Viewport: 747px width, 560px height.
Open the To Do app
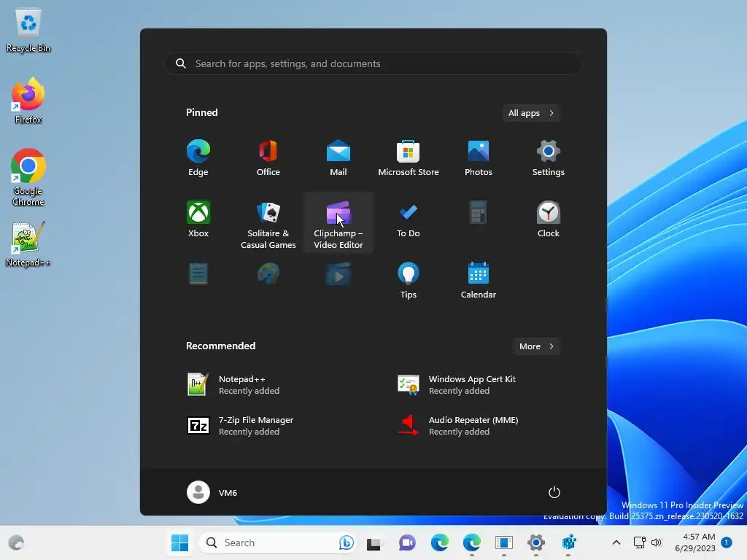pyautogui.click(x=409, y=219)
